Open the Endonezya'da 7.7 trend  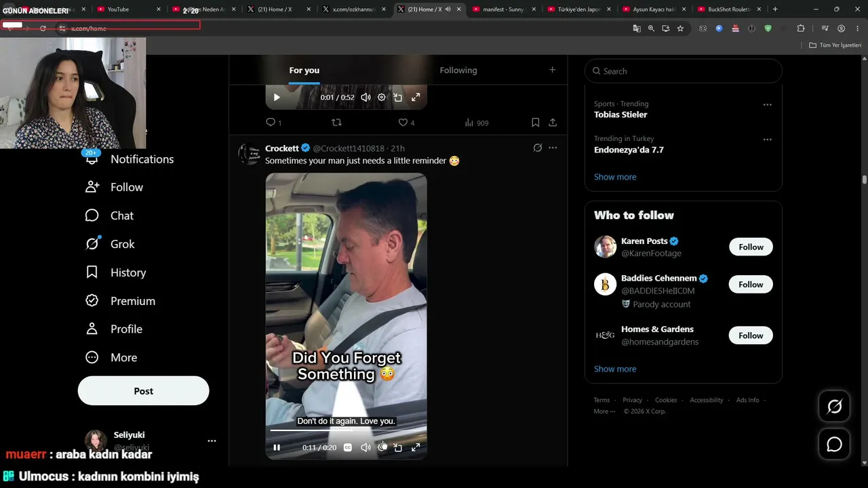[629, 150]
